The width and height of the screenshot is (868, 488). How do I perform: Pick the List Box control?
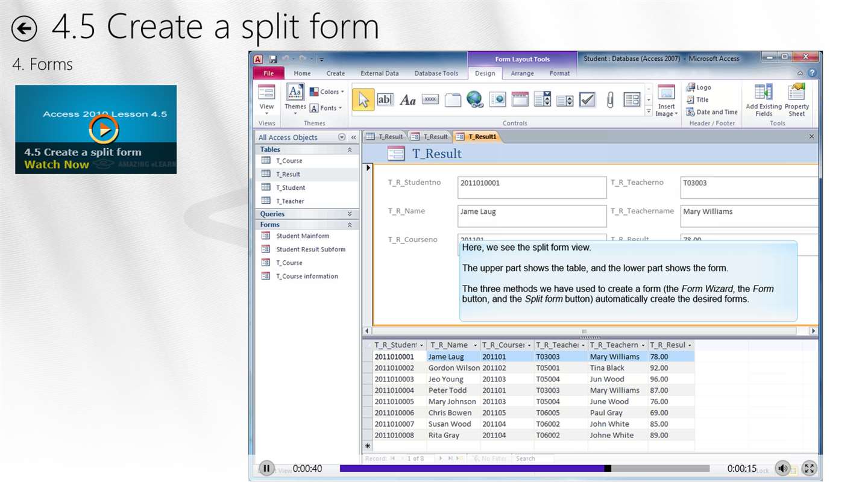pos(565,99)
